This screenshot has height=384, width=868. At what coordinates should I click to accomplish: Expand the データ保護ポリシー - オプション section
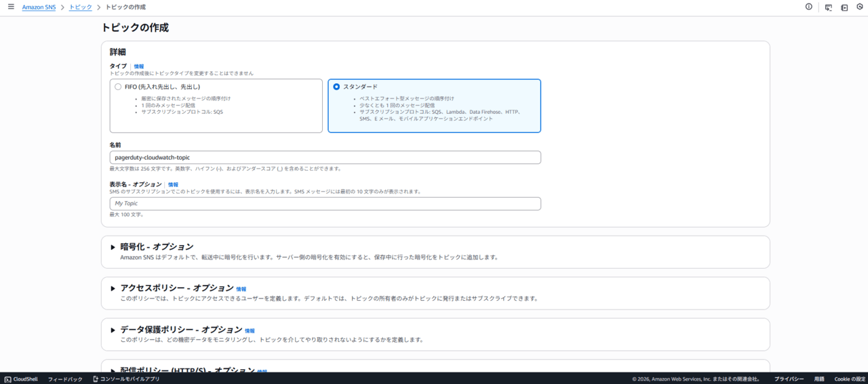click(113, 330)
